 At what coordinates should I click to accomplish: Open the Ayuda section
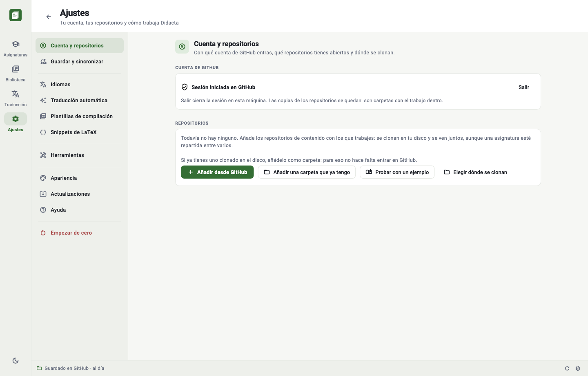click(x=80, y=210)
